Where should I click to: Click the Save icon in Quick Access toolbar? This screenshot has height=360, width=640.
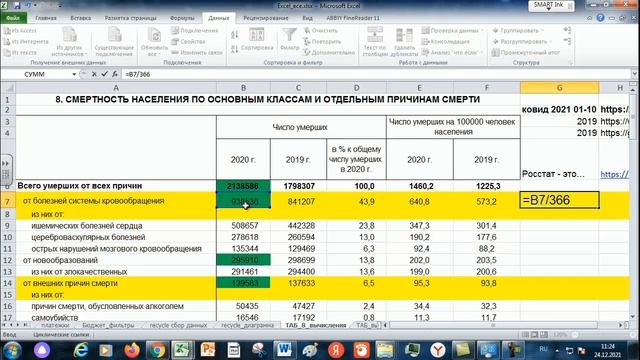(x=17, y=6)
